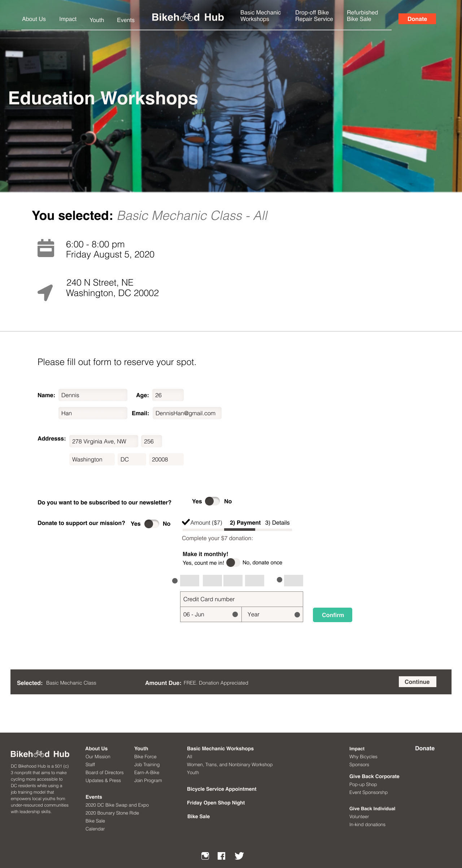Open the Facebook icon in the footer
The height and width of the screenshot is (868, 462).
pyautogui.click(x=222, y=856)
